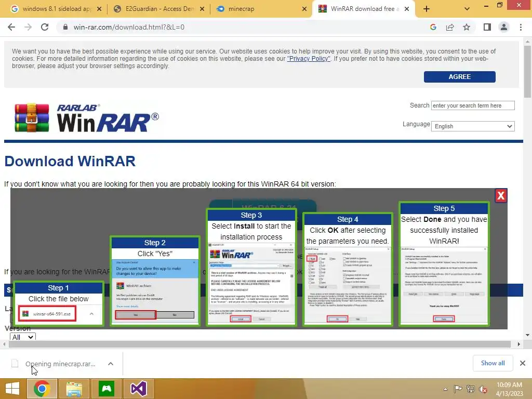Click the horizontal page scrollbar
Viewport: 532px width, 399px height.
tap(260, 344)
